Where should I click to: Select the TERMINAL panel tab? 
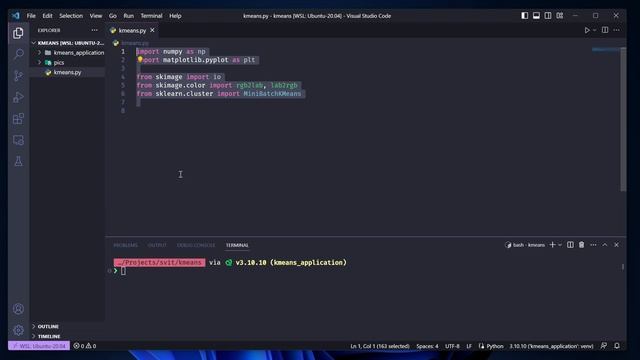click(x=237, y=245)
